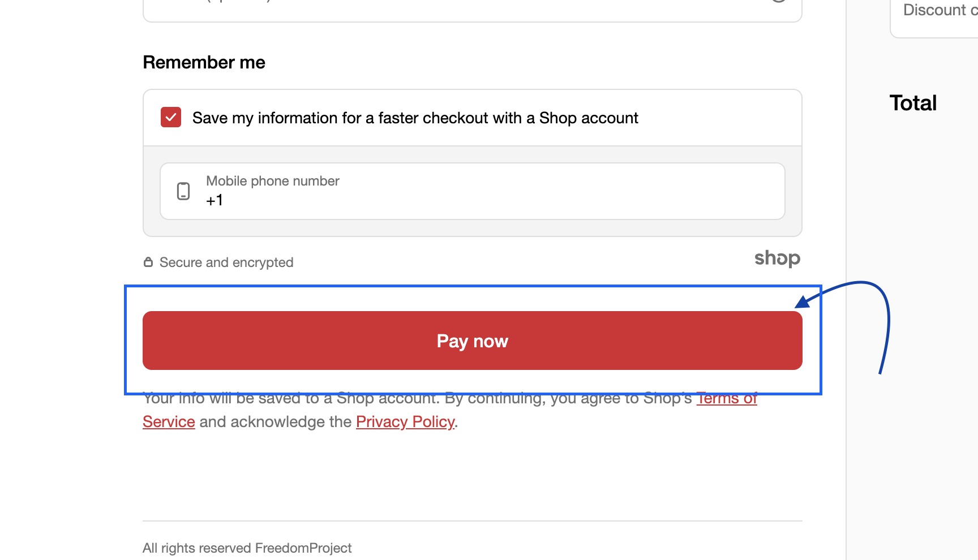Click the phone icon in mobile number field

[x=183, y=191]
